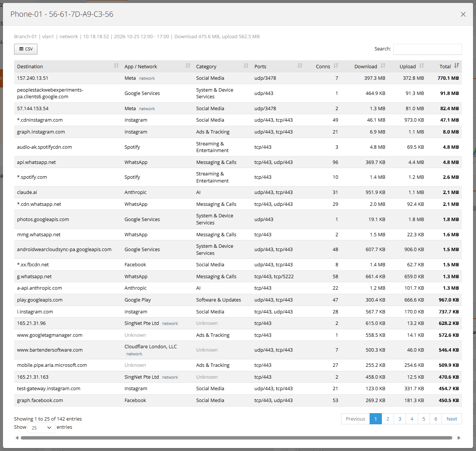476x451 pixels.
Task: Jump to pagination page 2
Action: tap(388, 419)
